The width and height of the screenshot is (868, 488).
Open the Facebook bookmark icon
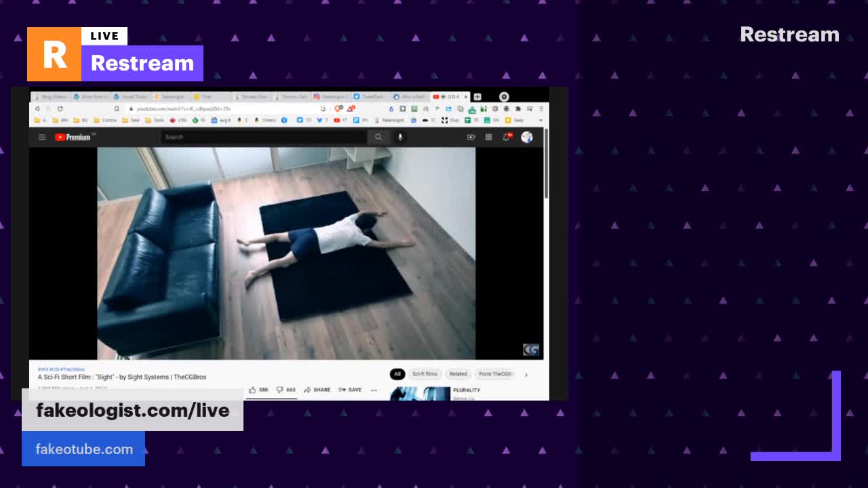pos(284,120)
